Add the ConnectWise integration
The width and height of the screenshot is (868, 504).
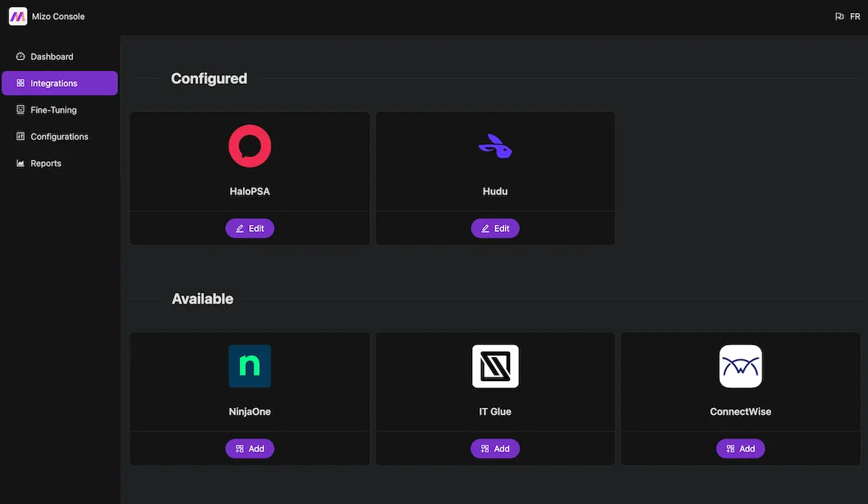[741, 448]
